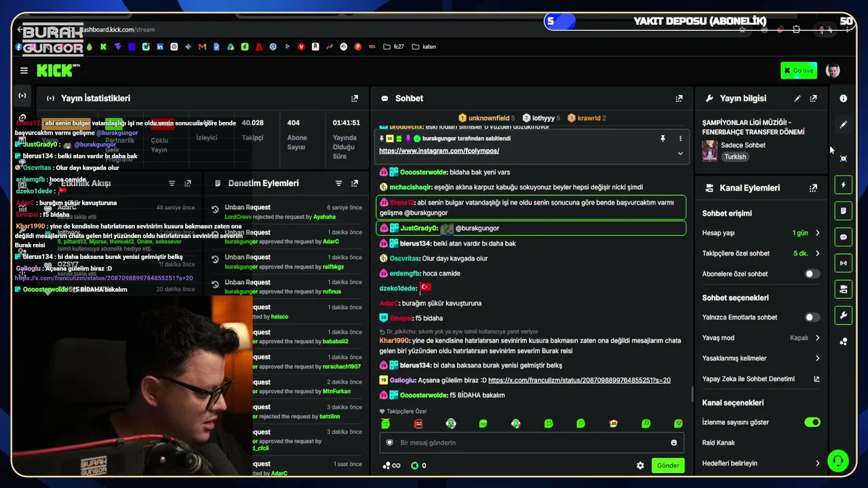Click the Sadece Sohbet category name
Image resolution: width=868 pixels, height=488 pixels.
[743, 145]
